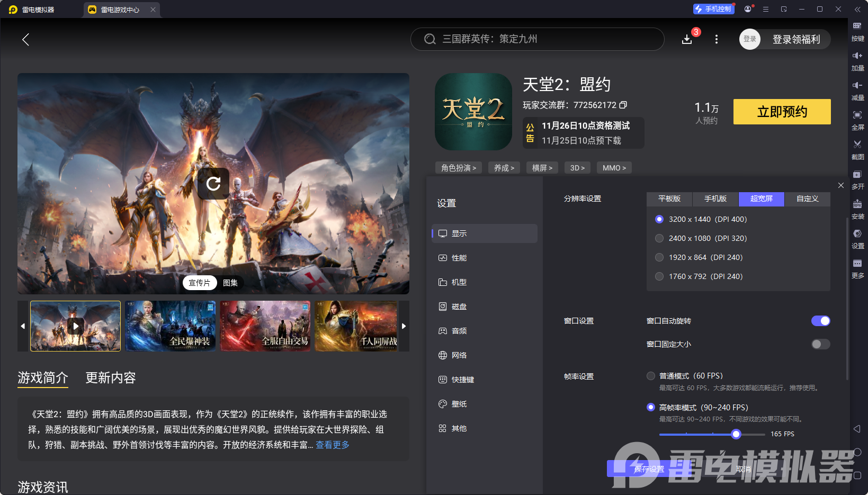Open the three-dot overflow menu
Screen dimensions: 868x495
[x=716, y=39]
